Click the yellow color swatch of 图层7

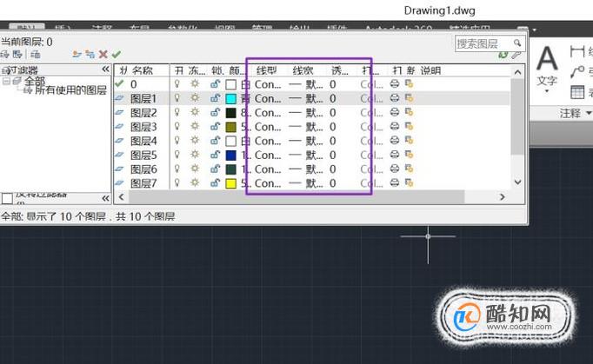[x=230, y=183]
